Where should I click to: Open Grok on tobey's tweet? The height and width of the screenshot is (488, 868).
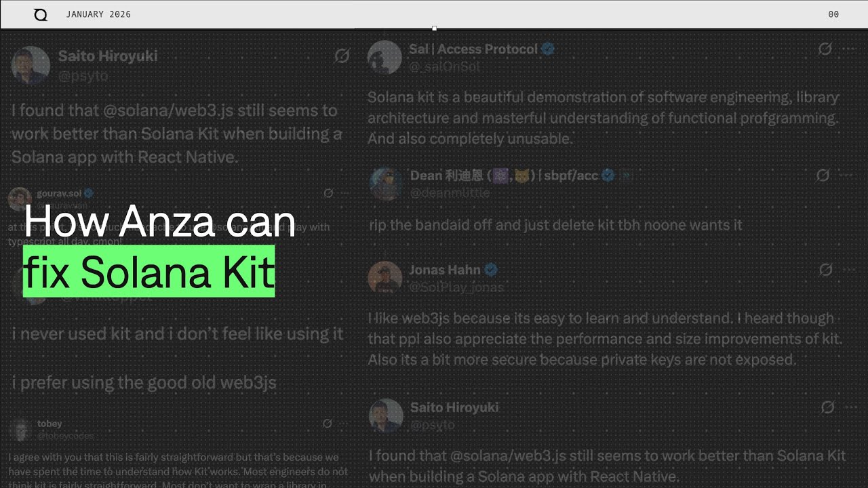tap(327, 424)
